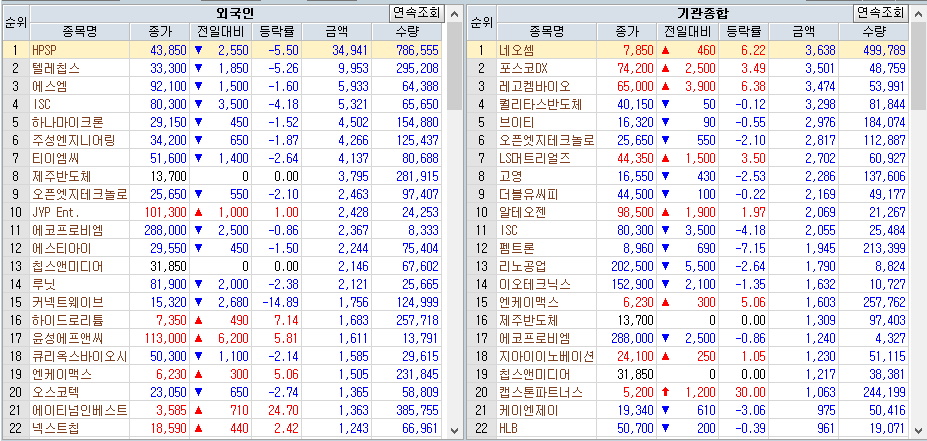This screenshot has width=927, height=441.
Task: Click 금액 column header in 기관종합 panel
Action: point(803,32)
